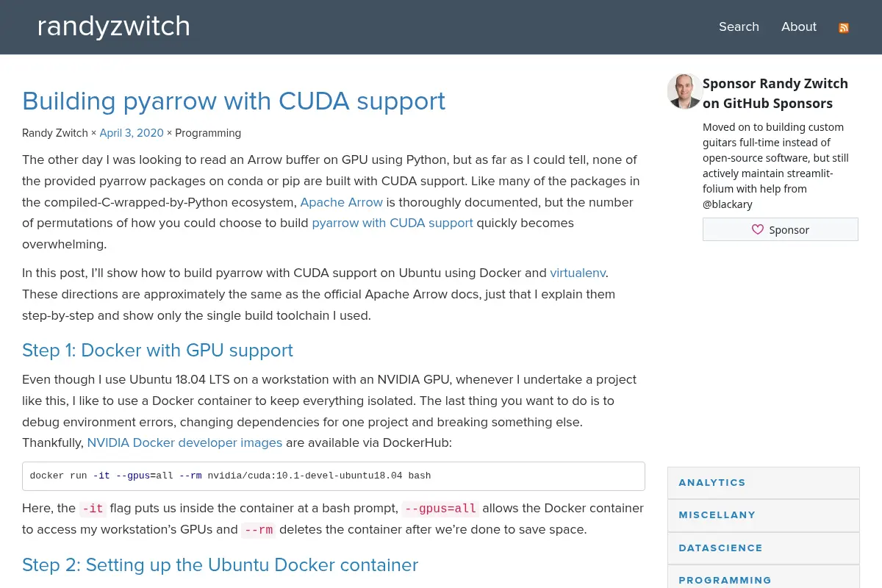Follow the pyarrow with CUDA support link

[392, 223]
